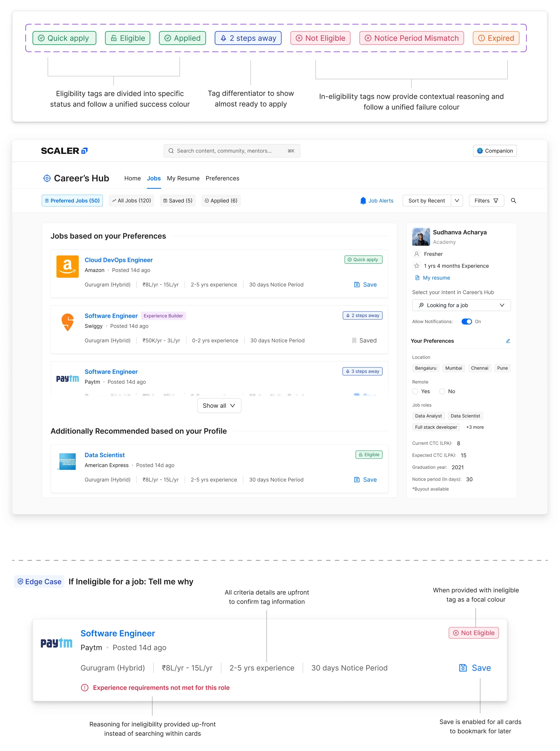
Task: Open the My resume link
Action: tap(436, 278)
